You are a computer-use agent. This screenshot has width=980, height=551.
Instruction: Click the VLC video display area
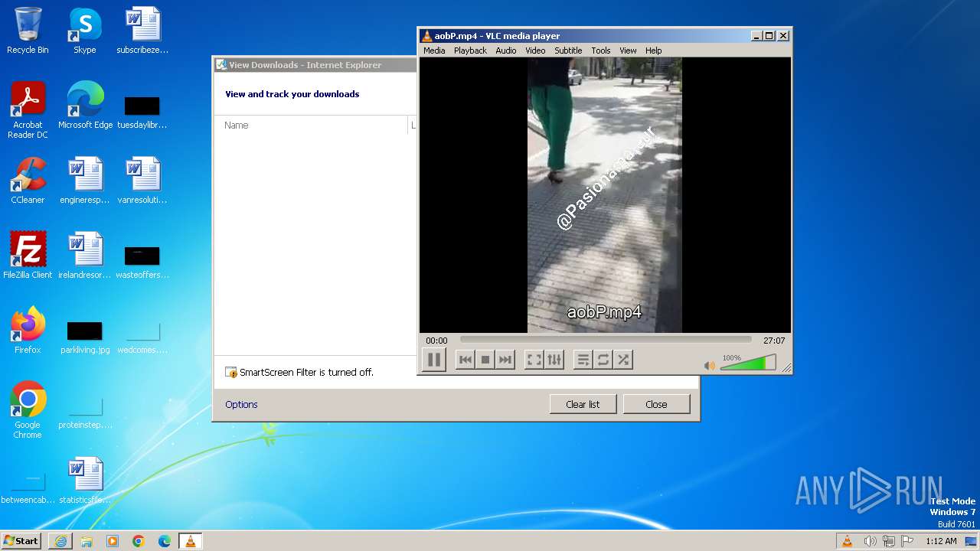605,195
